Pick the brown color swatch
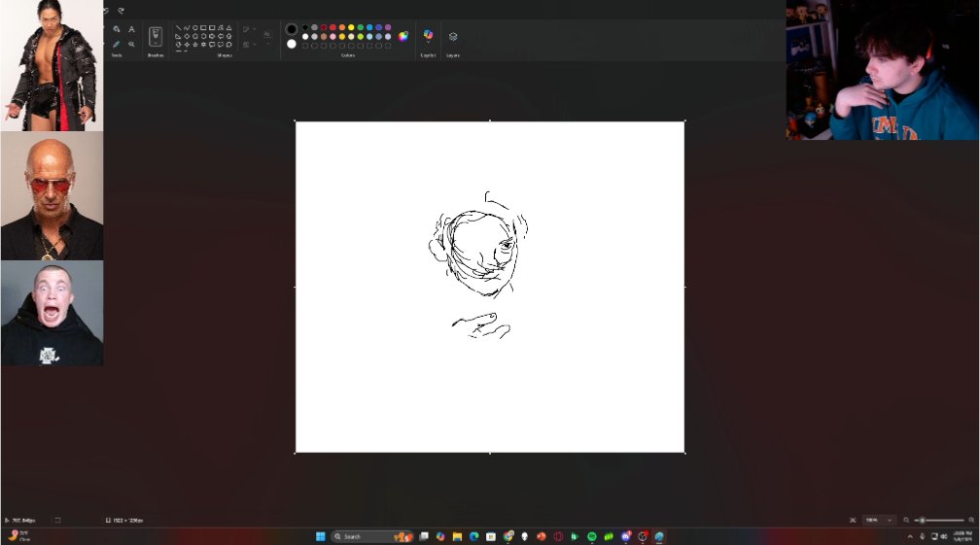The image size is (980, 545). [324, 37]
